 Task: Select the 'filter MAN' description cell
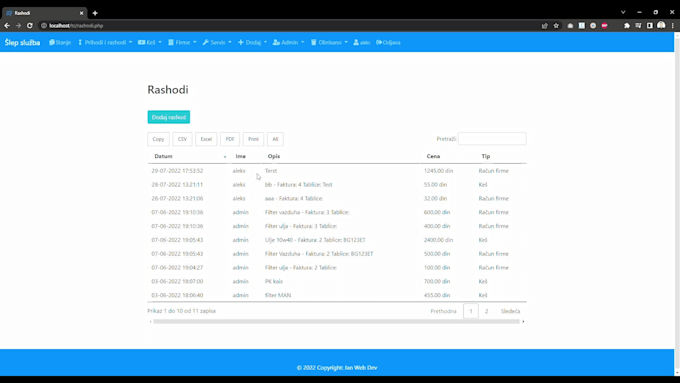tap(278, 295)
